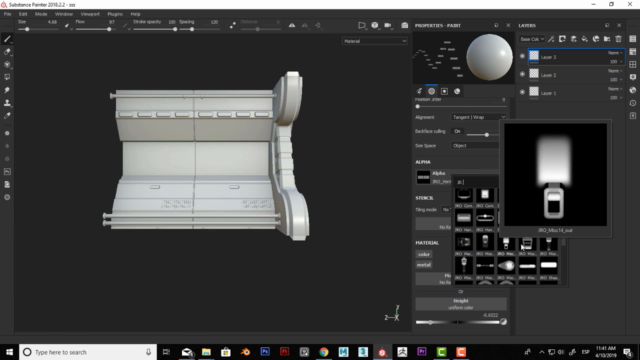Image resolution: width=640 pixels, height=360 pixels.
Task: Open the Size Space Object dropdown
Action: point(475,146)
